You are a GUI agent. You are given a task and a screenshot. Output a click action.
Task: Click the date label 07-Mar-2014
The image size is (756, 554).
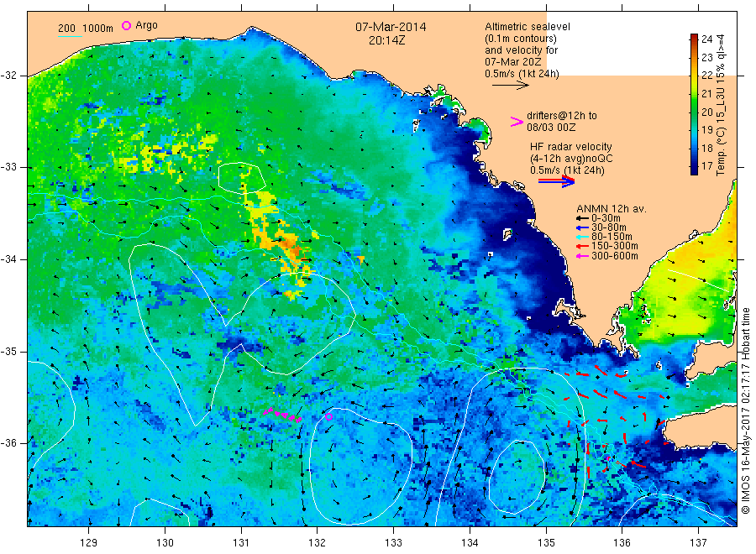(x=391, y=27)
